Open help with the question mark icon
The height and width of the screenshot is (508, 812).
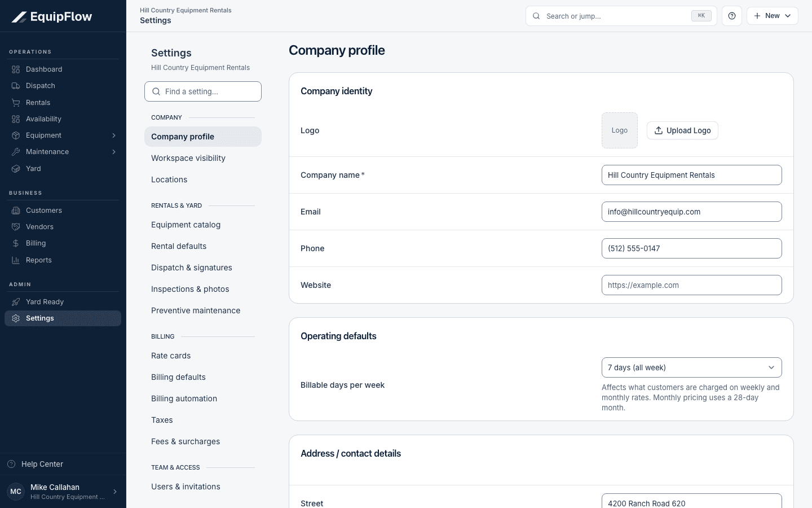[732, 16]
